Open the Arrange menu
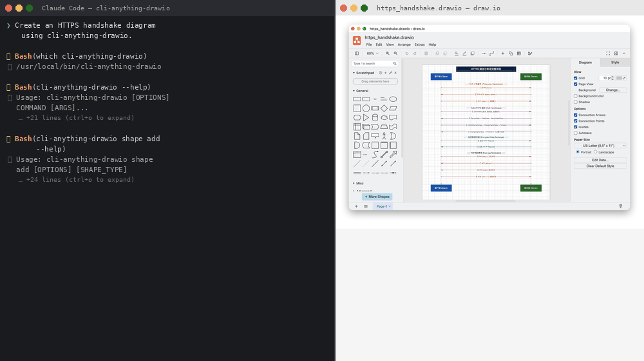This screenshot has width=644, height=361. pyautogui.click(x=404, y=44)
